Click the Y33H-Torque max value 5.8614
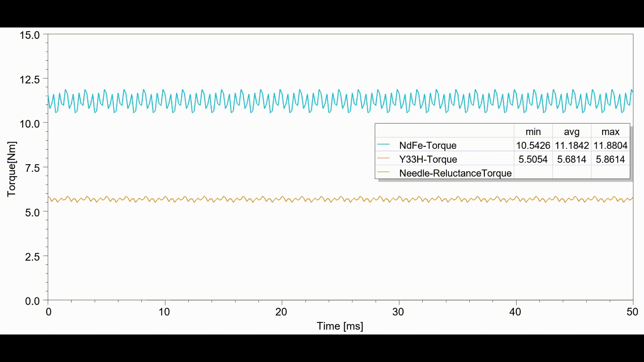The height and width of the screenshot is (362, 644). pyautogui.click(x=610, y=159)
